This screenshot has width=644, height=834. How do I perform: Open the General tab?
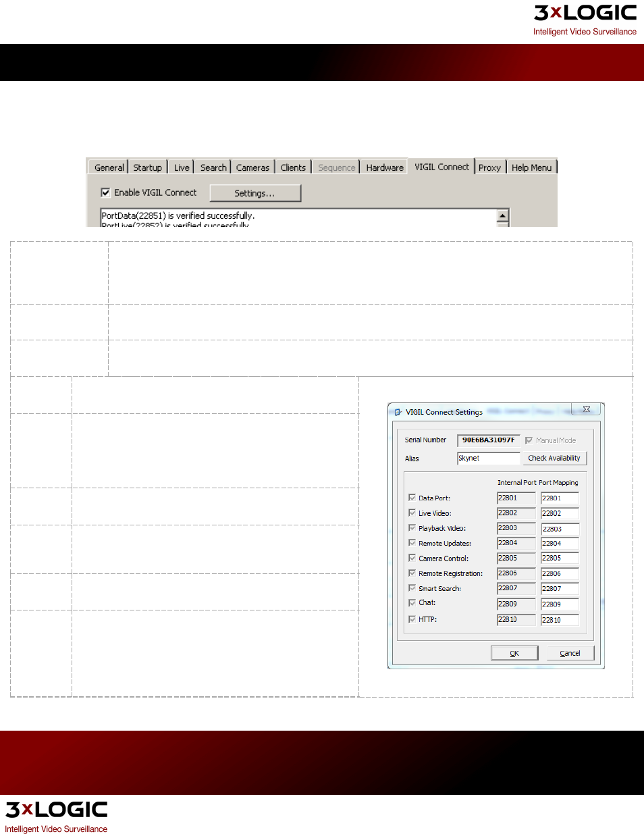[x=109, y=167]
